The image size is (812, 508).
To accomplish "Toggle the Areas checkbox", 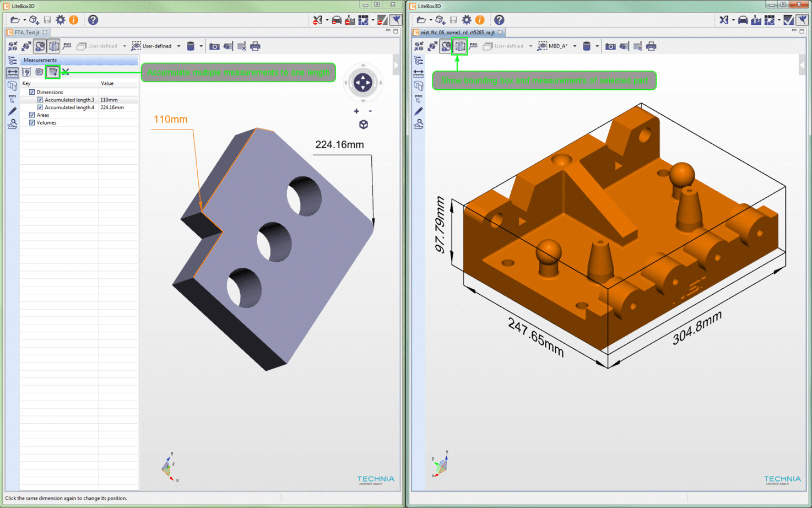I will pyautogui.click(x=32, y=115).
